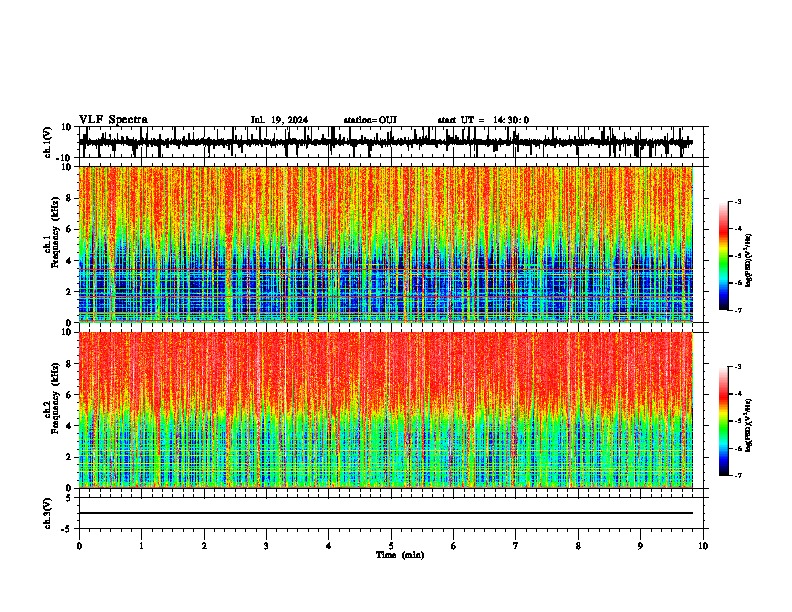
Task: Click the '6' kHz tick on ch.1 spectrogram axis
Action: coord(70,229)
